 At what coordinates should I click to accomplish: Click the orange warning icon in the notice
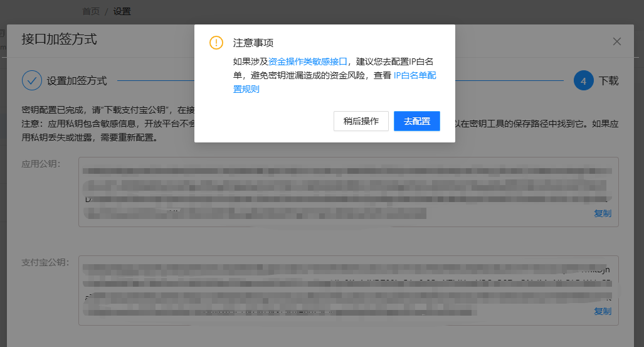pyautogui.click(x=216, y=43)
